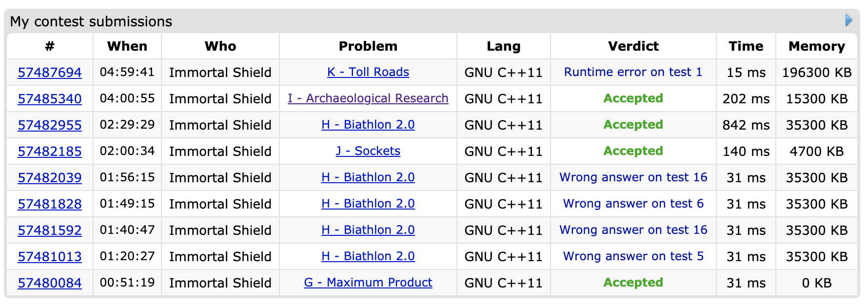Open H - Biathlon 2.0 from 02:29:29 row
This screenshot has width=868, height=306.
pyautogui.click(x=368, y=125)
